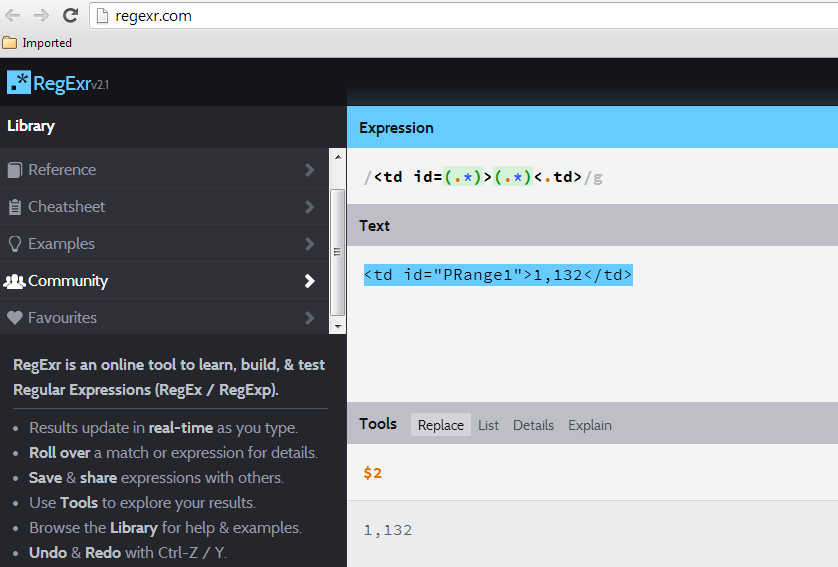The width and height of the screenshot is (838, 567).
Task: Click the RegExr logo icon
Action: pos(19,83)
